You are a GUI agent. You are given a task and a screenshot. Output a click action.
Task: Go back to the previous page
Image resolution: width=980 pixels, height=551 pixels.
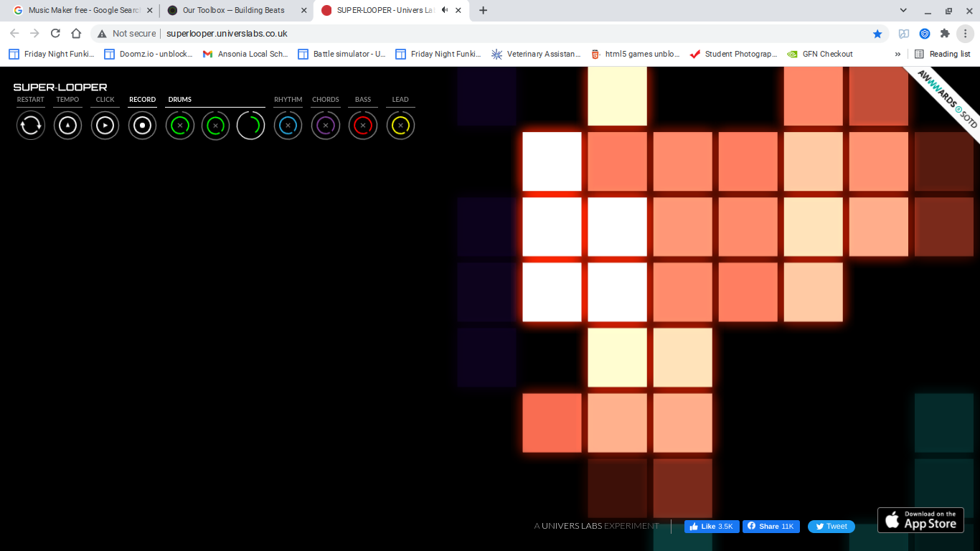click(14, 34)
